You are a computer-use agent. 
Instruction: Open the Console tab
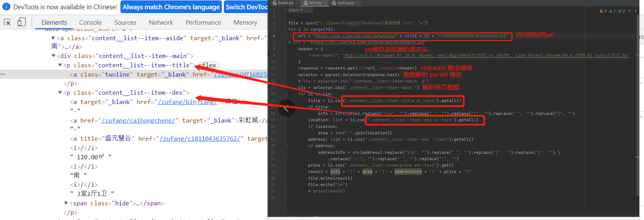point(90,22)
